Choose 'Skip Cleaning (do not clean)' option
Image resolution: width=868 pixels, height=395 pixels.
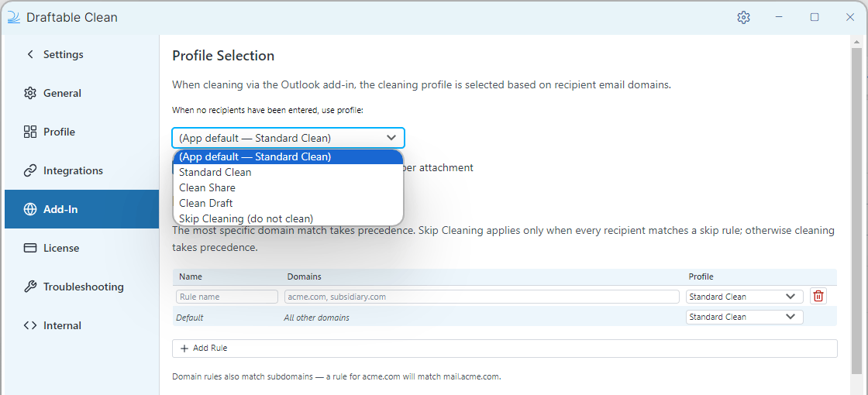tap(288, 218)
